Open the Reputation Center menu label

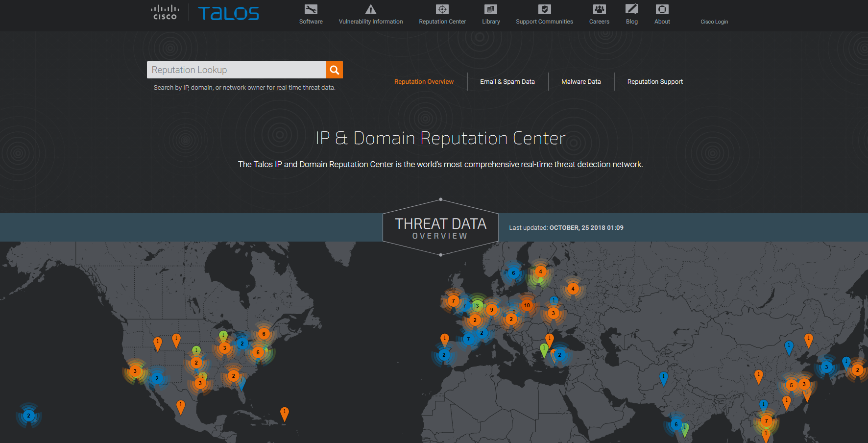(442, 22)
